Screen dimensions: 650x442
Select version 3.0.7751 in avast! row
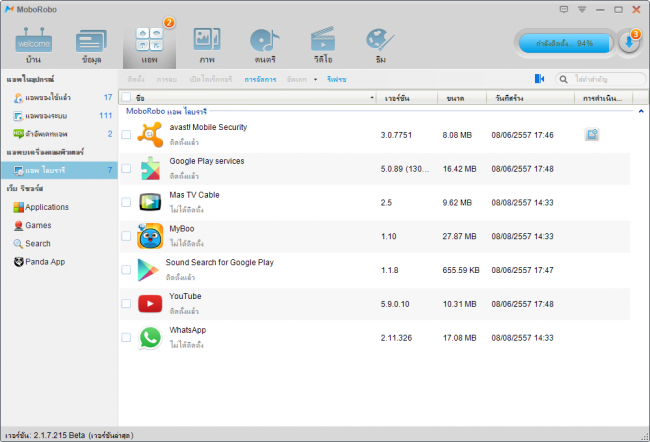pyautogui.click(x=396, y=135)
